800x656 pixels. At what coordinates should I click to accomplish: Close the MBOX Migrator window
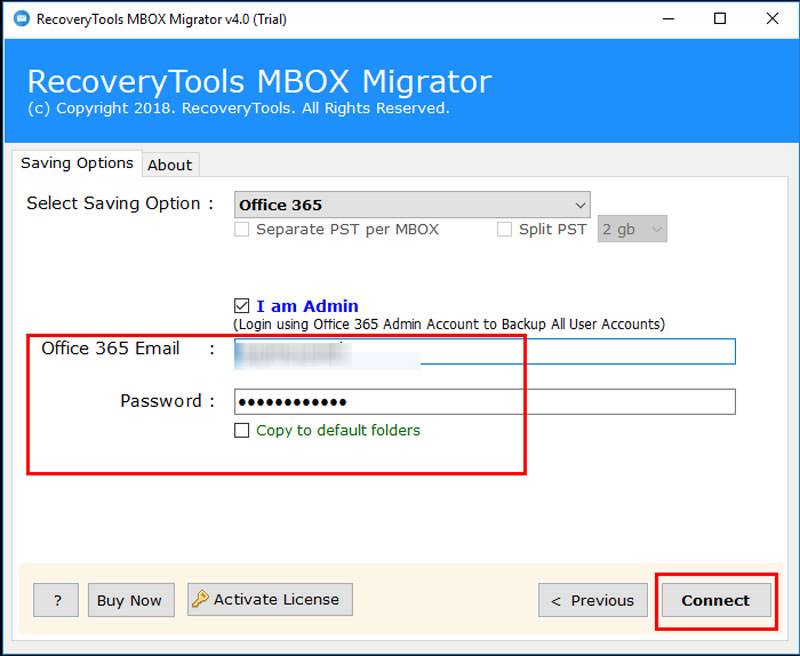[x=772, y=19]
